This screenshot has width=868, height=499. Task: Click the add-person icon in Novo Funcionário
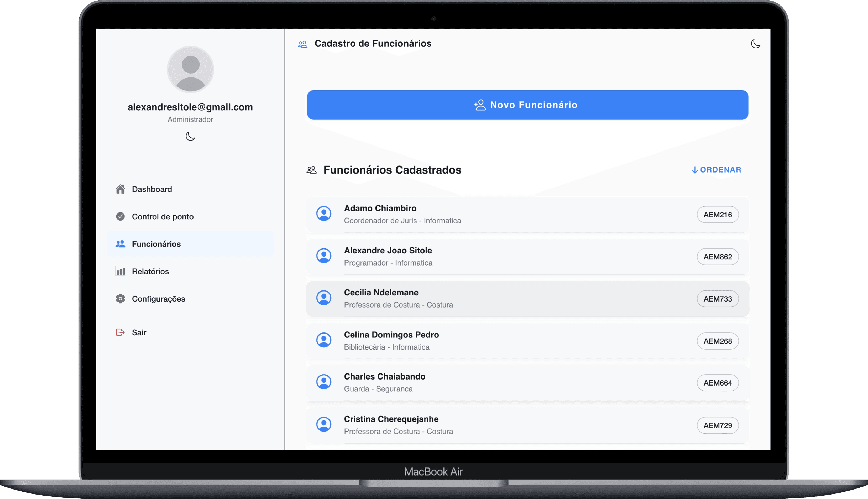coord(480,105)
